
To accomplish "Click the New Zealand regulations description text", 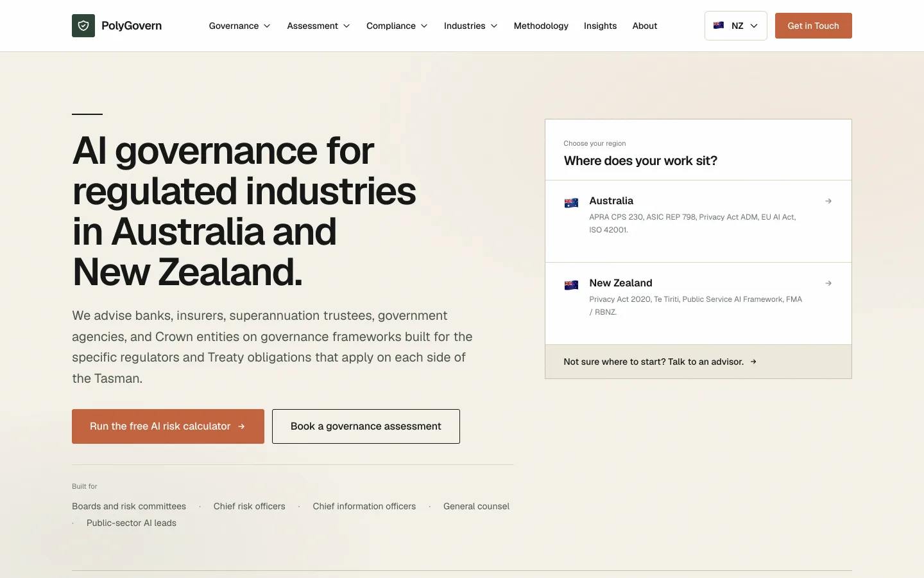I will (696, 306).
